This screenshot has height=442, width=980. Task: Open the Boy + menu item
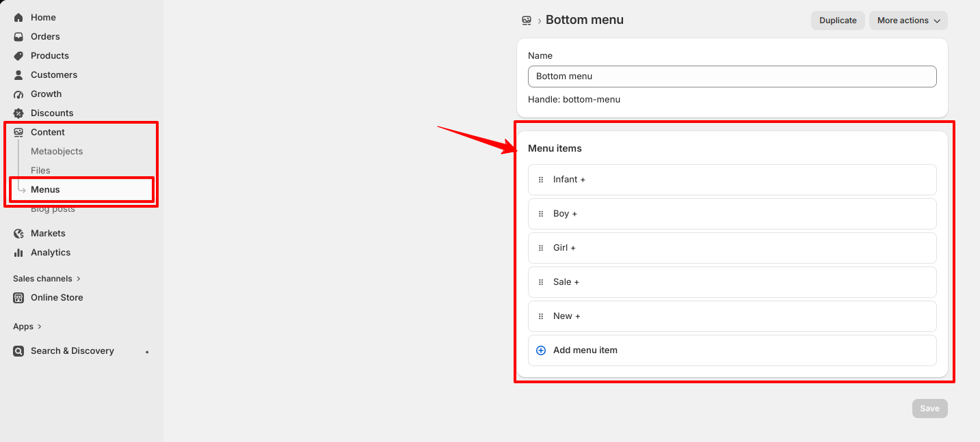[732, 214]
